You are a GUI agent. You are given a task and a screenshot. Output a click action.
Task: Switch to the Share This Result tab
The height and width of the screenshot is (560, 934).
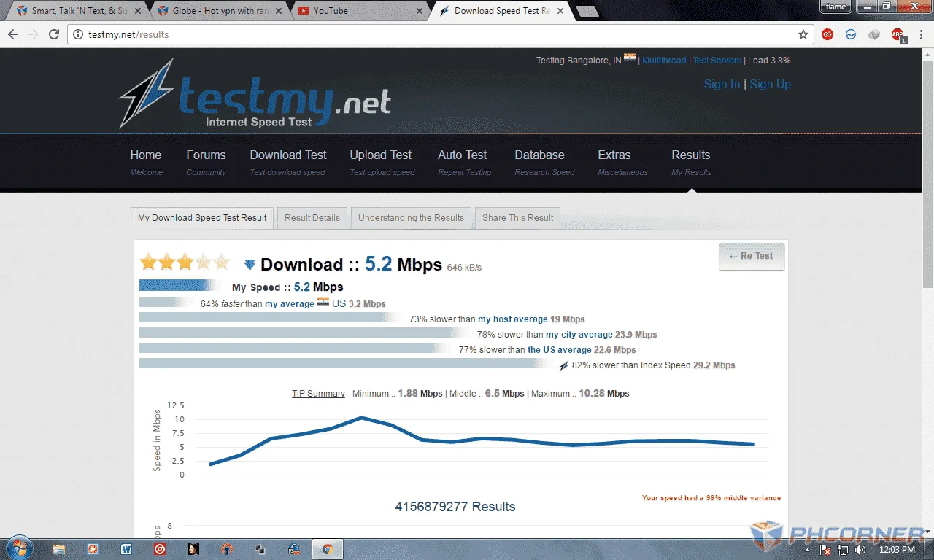coord(517,217)
